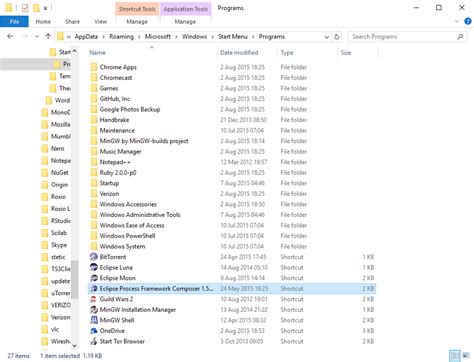Go up one folder level
Screen dimensions: 474x362
pyautogui.click(x=48, y=36)
